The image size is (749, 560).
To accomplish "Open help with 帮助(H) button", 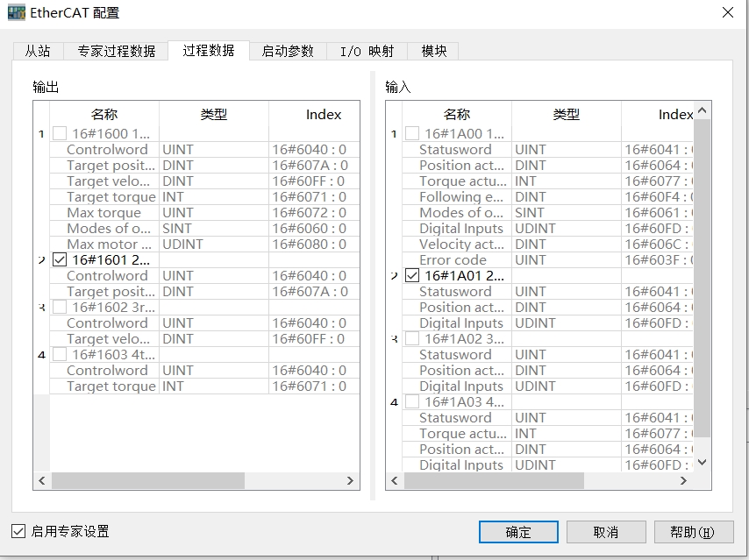I will [694, 532].
